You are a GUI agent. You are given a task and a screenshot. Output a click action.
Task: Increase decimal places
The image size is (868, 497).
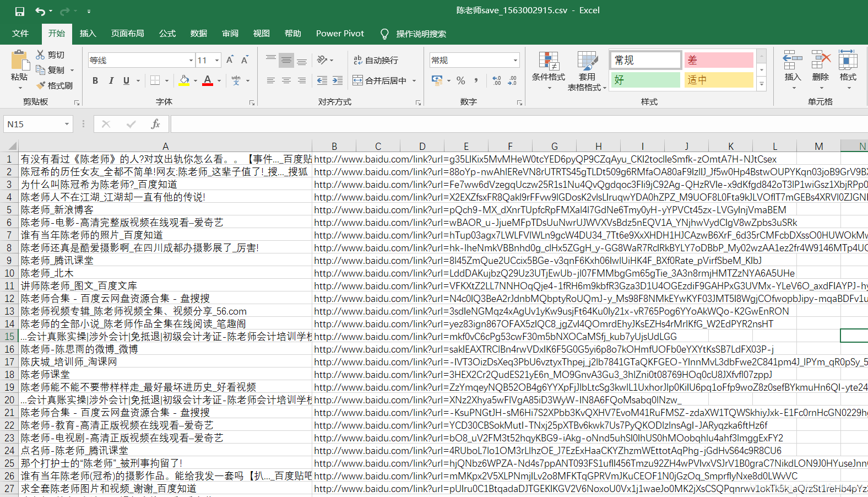497,80
